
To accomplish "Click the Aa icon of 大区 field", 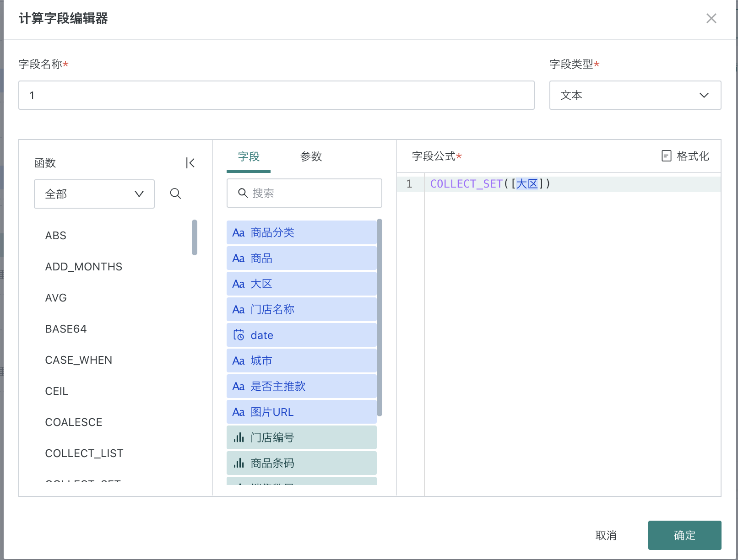I will tap(239, 284).
